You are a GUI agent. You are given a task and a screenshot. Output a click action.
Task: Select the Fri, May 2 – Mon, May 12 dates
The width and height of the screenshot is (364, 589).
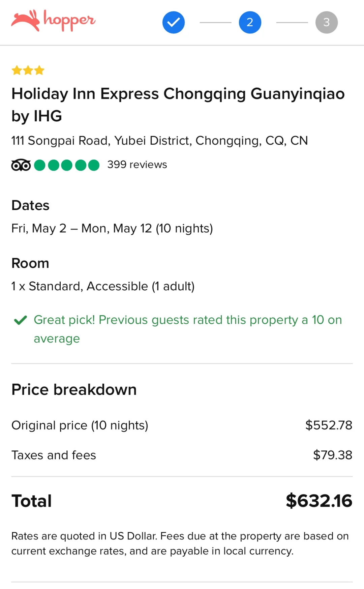tap(112, 228)
